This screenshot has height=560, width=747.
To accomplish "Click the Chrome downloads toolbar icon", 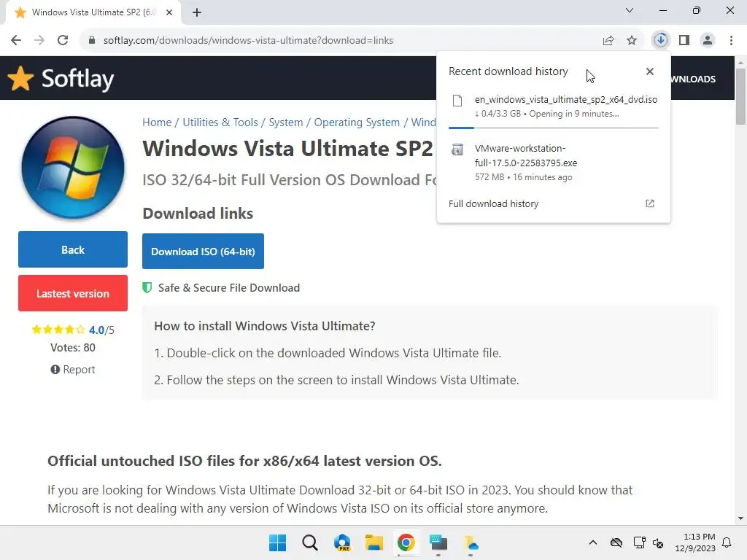I will [661, 40].
